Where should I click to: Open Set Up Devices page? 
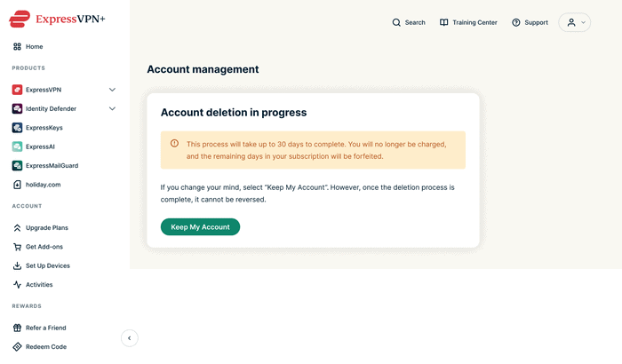[48, 265]
